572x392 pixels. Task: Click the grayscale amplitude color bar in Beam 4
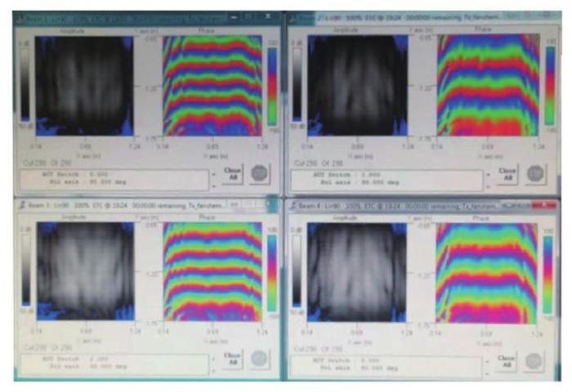pos(297,271)
